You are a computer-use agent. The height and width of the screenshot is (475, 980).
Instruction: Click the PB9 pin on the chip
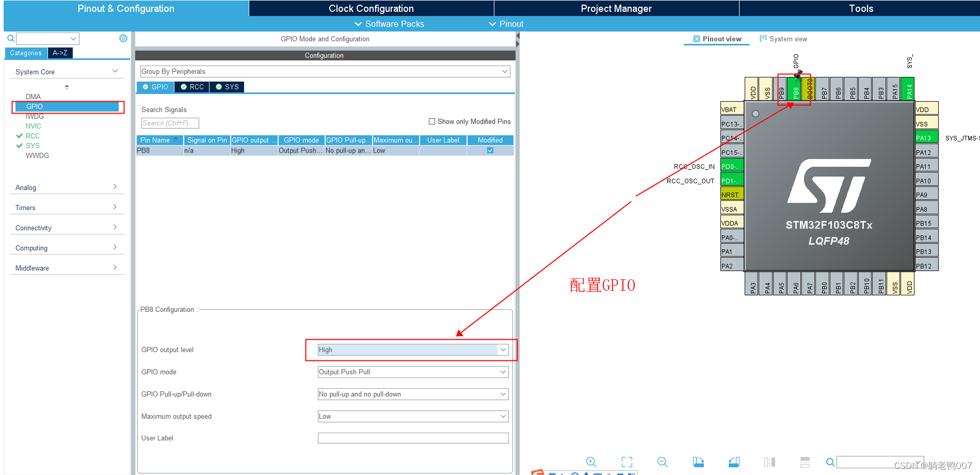tap(780, 89)
